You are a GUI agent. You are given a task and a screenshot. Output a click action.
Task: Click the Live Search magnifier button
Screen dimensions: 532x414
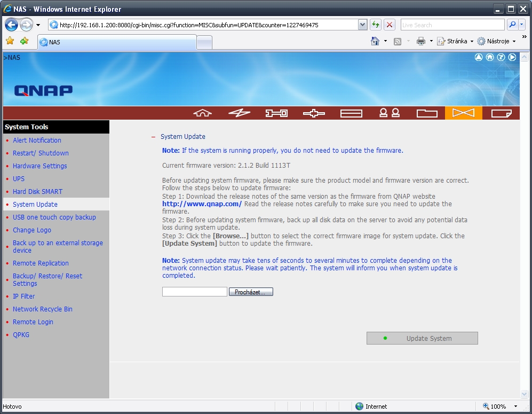(512, 25)
